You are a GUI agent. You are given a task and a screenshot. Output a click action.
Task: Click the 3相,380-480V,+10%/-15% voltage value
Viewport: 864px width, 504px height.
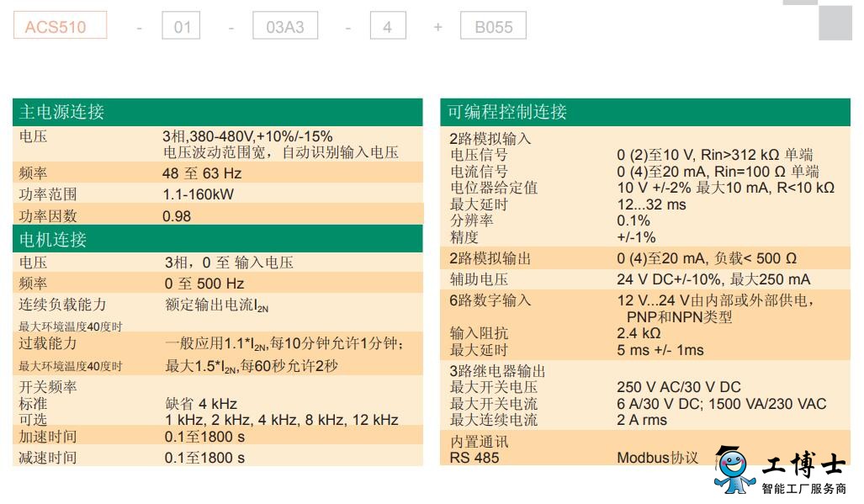(x=247, y=136)
